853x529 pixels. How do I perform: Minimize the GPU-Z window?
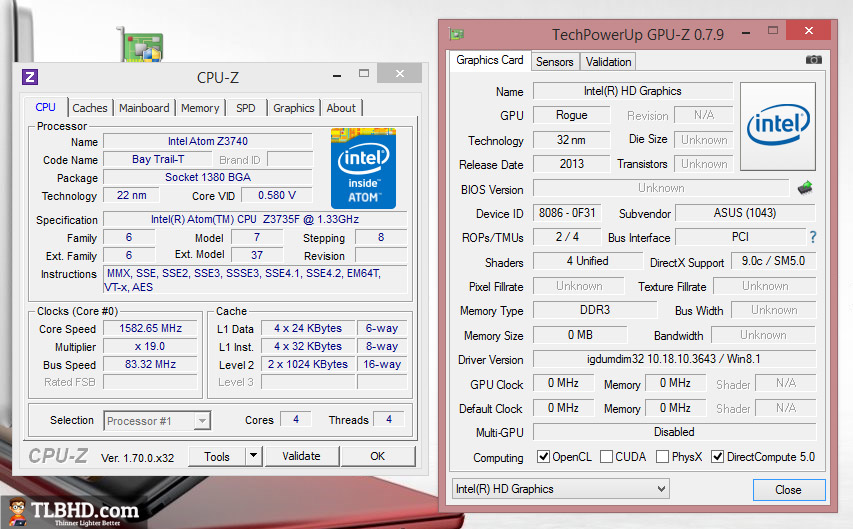746,33
